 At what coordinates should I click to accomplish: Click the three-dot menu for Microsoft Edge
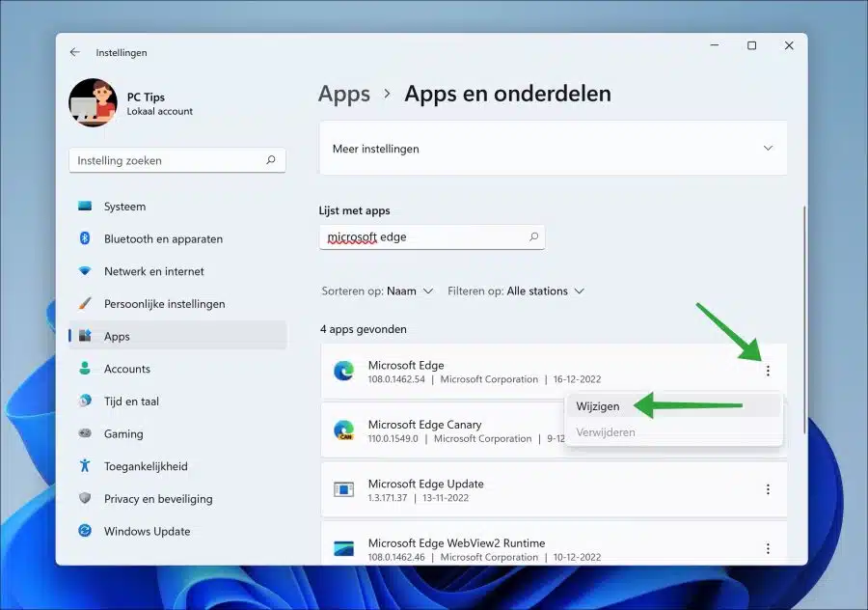(x=768, y=371)
